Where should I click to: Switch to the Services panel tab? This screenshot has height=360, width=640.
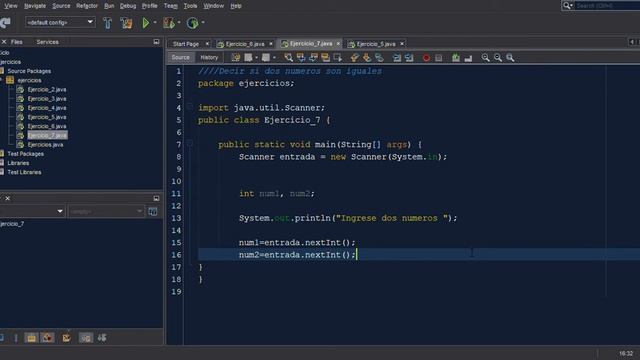click(47, 42)
